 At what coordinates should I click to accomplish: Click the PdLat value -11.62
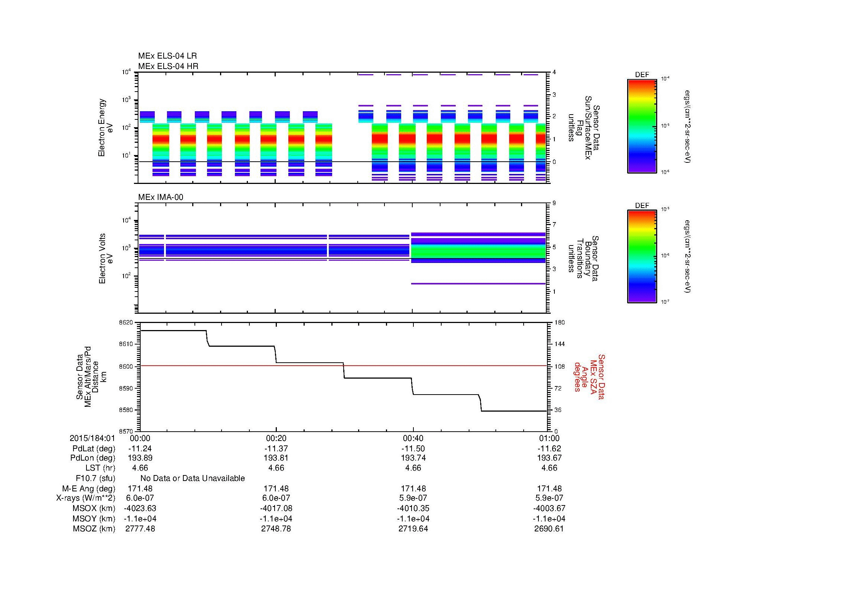click(549, 449)
